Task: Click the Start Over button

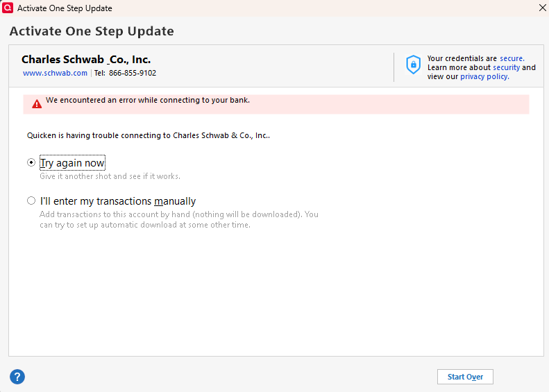Action: (x=465, y=377)
